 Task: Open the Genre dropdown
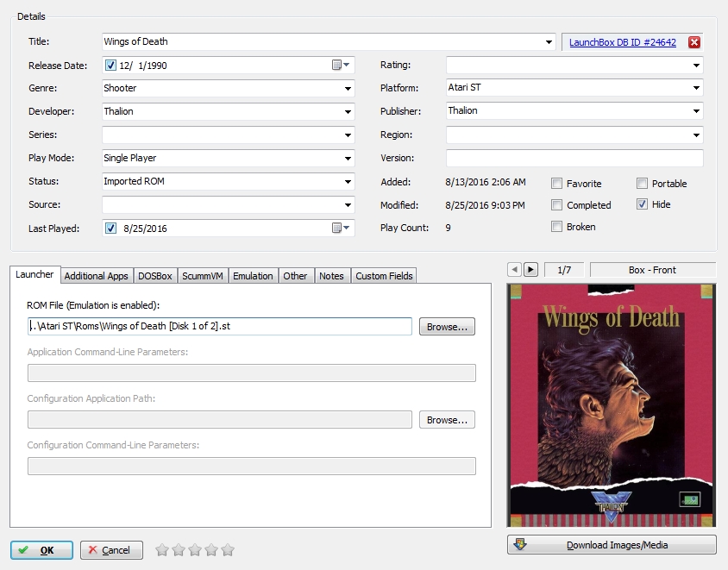point(348,88)
